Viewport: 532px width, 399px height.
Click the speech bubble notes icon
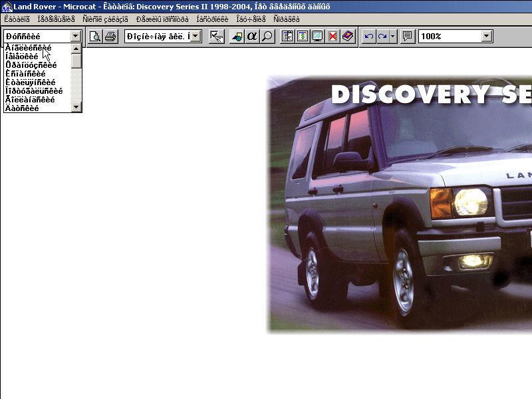[x=408, y=36]
